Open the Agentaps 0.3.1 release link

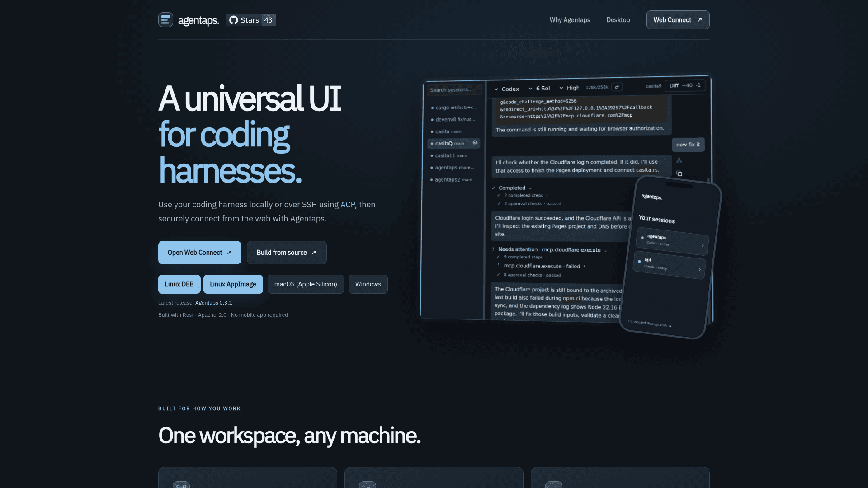click(x=213, y=303)
